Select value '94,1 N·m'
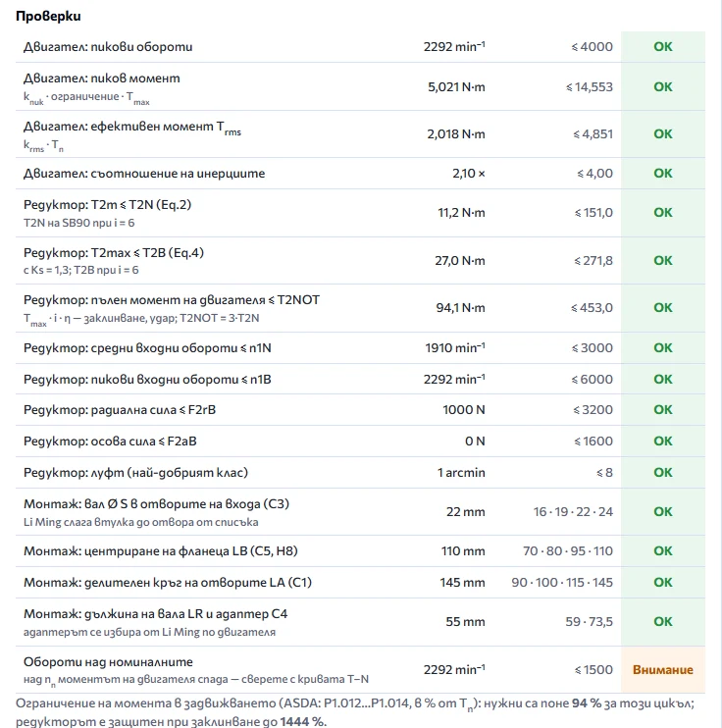The image size is (722, 728). pyautogui.click(x=461, y=308)
